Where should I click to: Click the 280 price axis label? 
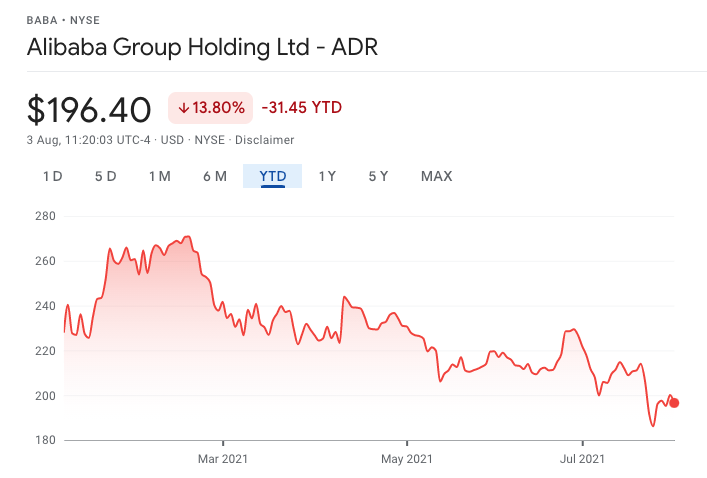pyautogui.click(x=44, y=216)
